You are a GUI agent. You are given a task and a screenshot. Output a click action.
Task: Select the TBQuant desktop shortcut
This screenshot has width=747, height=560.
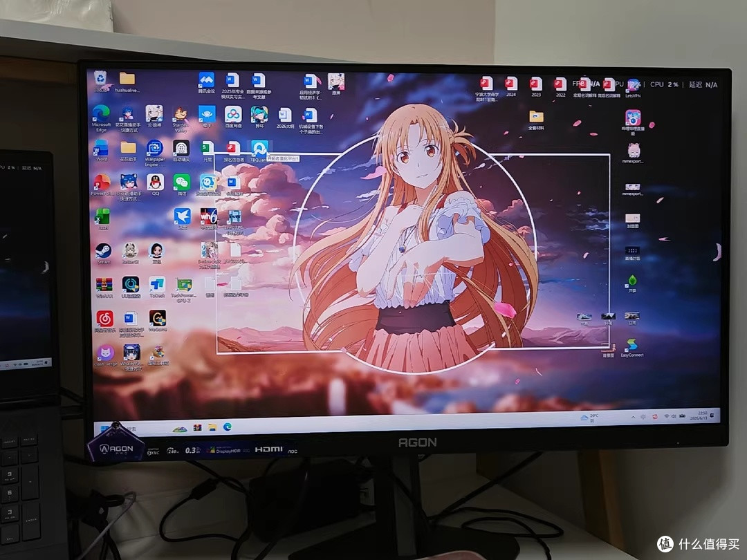click(x=259, y=151)
